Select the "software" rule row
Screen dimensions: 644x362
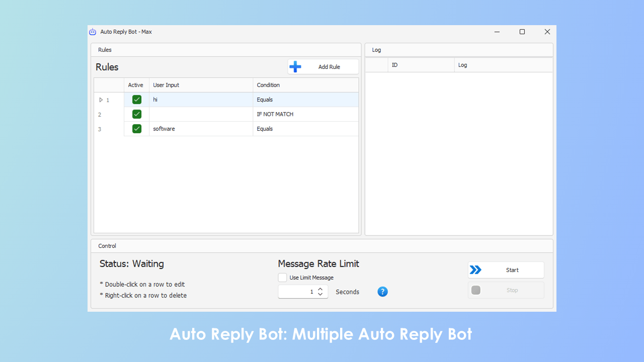[201, 128]
